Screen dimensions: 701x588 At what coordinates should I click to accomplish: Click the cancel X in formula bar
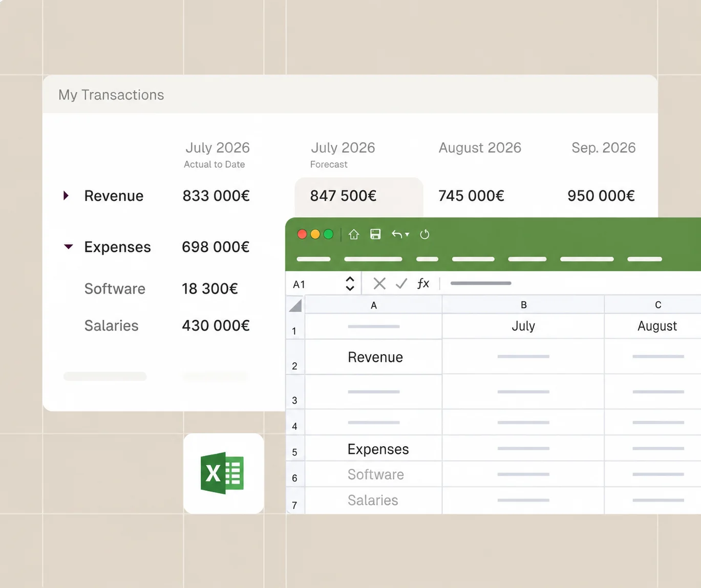(x=379, y=284)
